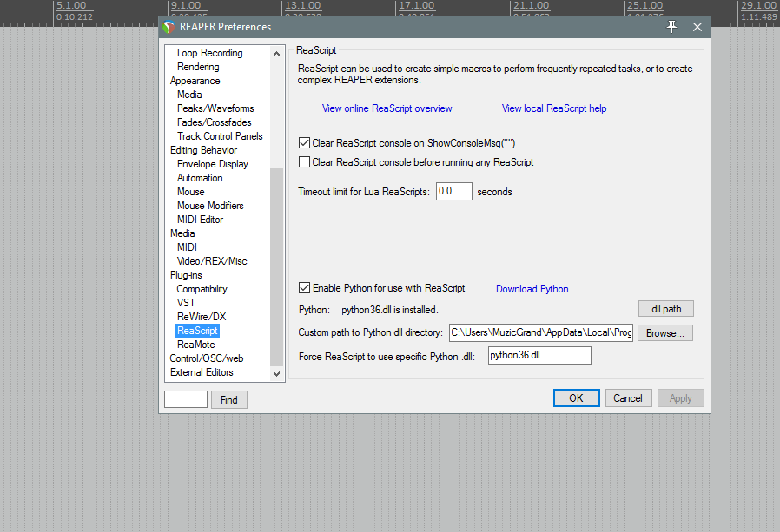
Task: Open Video/REX/Misc preferences page
Action: (x=212, y=261)
